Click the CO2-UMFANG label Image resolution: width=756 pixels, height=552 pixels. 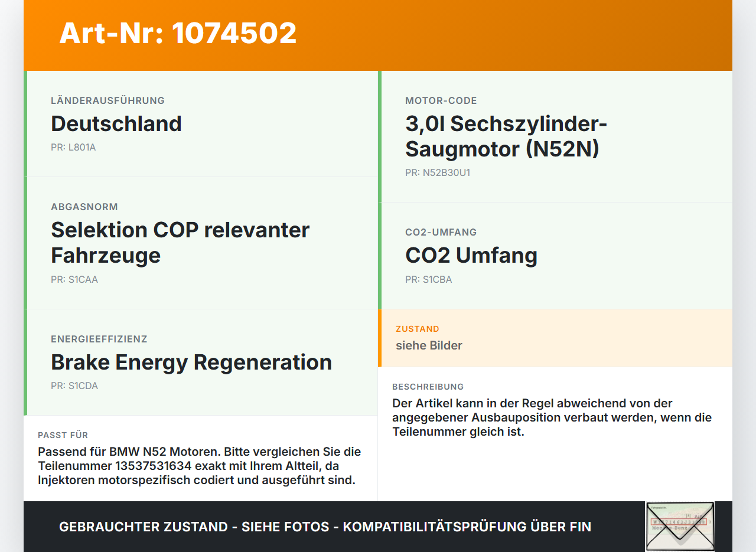point(441,232)
